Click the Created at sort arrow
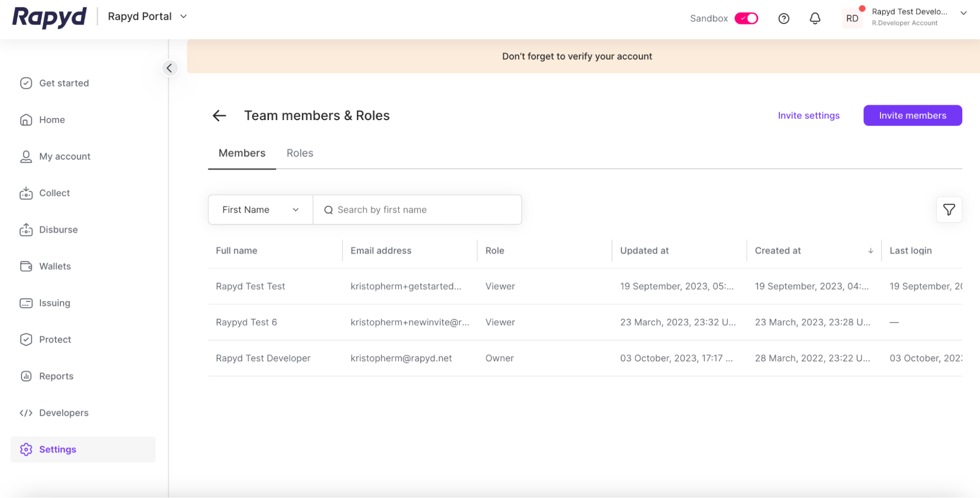980x498 pixels. point(870,251)
